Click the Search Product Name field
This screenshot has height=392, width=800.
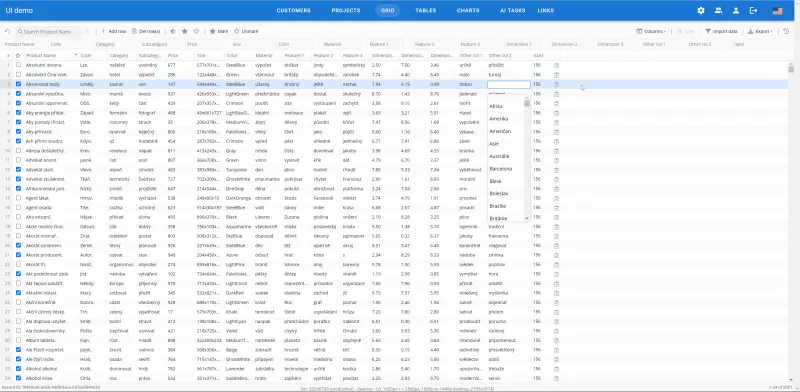tap(48, 32)
